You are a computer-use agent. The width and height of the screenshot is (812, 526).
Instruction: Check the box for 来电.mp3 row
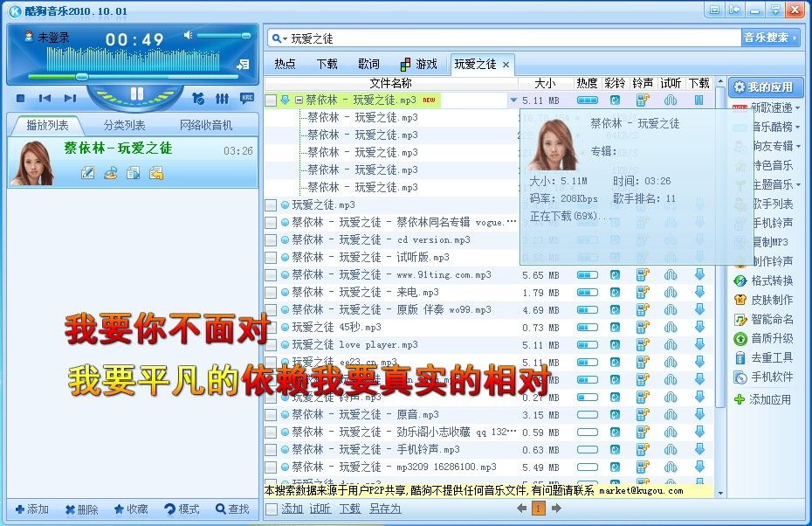pos(271,293)
